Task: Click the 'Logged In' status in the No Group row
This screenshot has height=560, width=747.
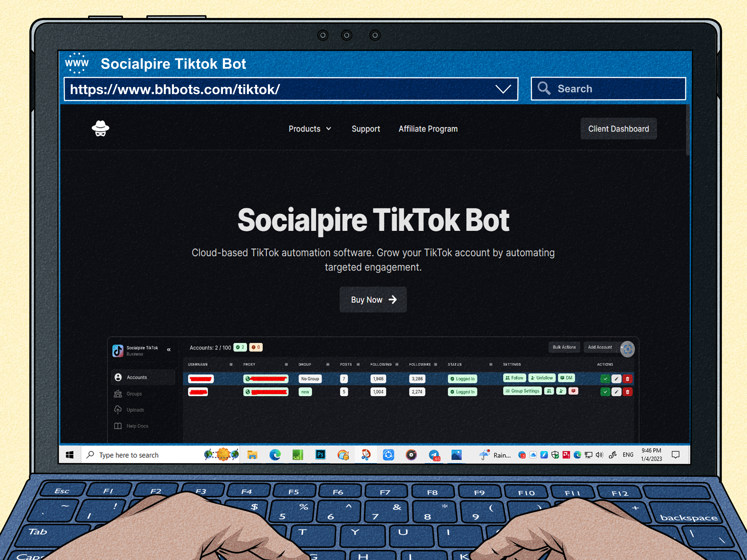Action: (x=462, y=379)
